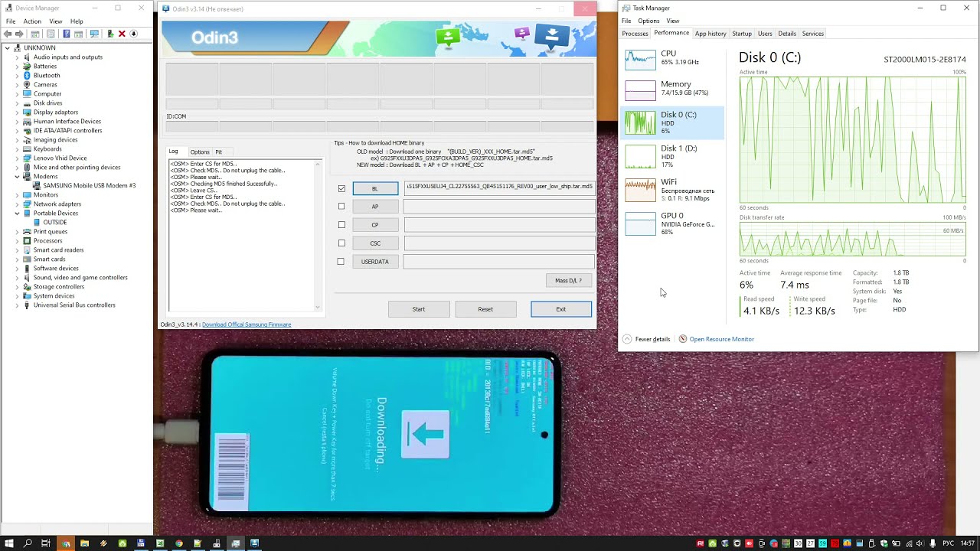The height and width of the screenshot is (551, 980).
Task: Open the Excel icon in the taskbar
Action: pyautogui.click(x=160, y=543)
